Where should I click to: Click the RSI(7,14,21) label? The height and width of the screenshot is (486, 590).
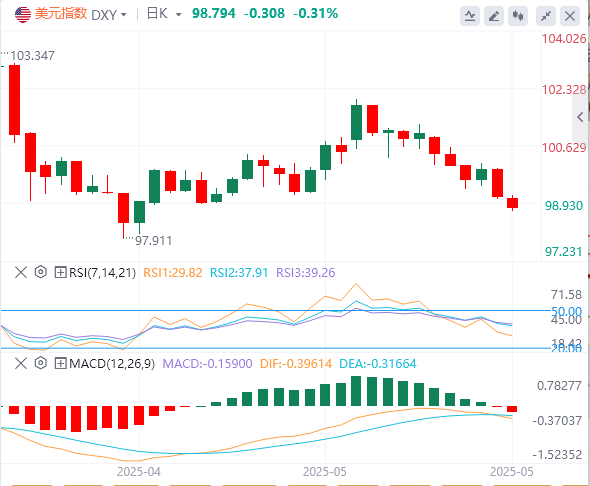102,272
